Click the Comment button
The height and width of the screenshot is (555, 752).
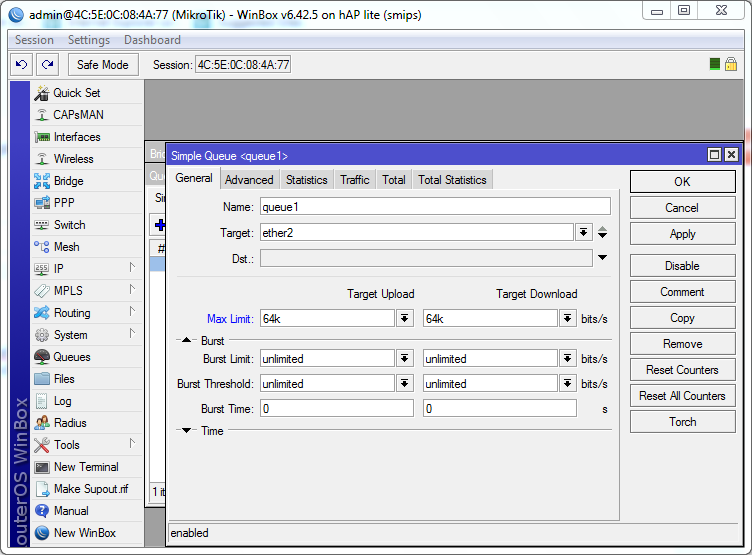tap(682, 292)
